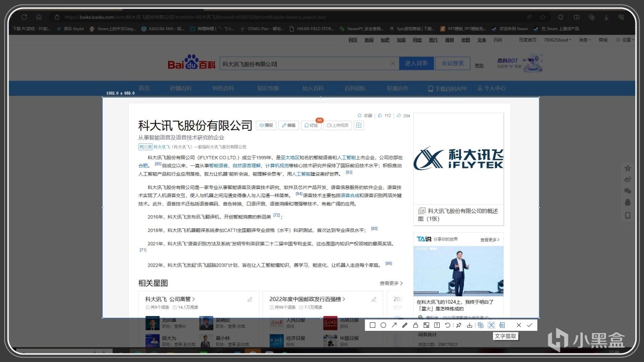644x362 pixels.
Task: Cancel the screenshot with the X icon
Action: tap(519, 325)
